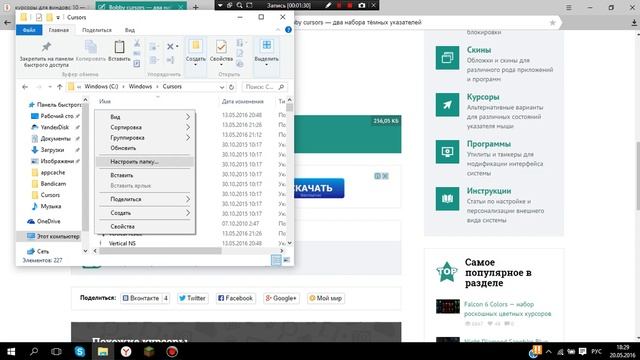
Task: Refresh folder with address bar reload icon
Action: pos(231,87)
